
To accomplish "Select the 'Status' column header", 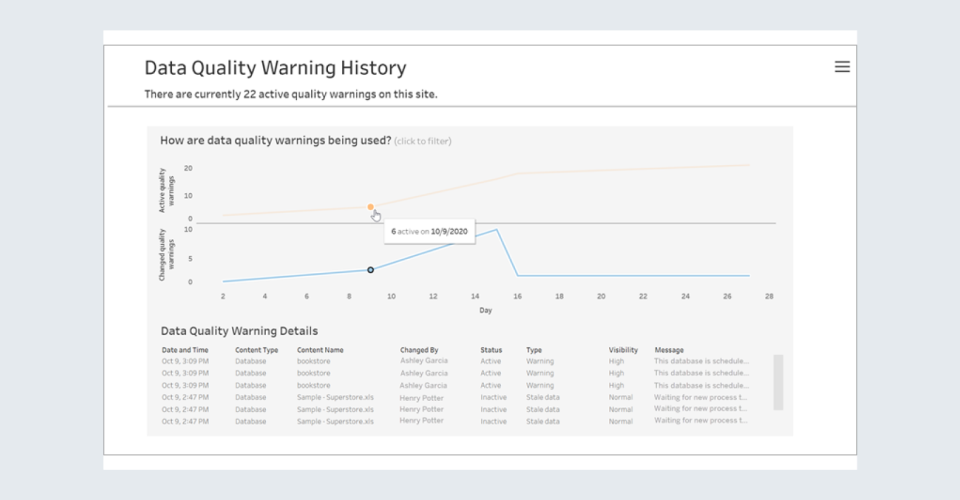I will (491, 350).
